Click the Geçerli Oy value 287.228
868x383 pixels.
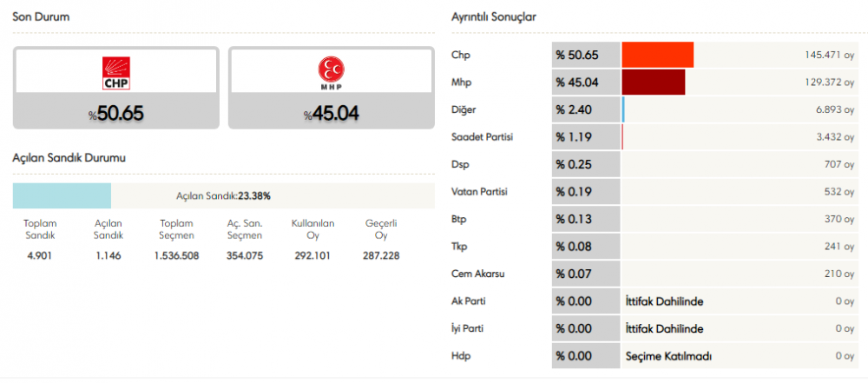(x=380, y=255)
